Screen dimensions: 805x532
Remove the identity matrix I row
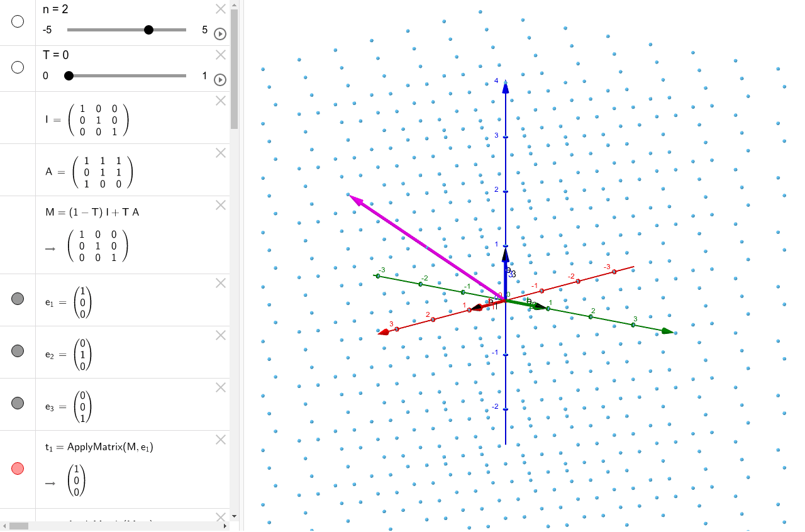[x=220, y=101]
